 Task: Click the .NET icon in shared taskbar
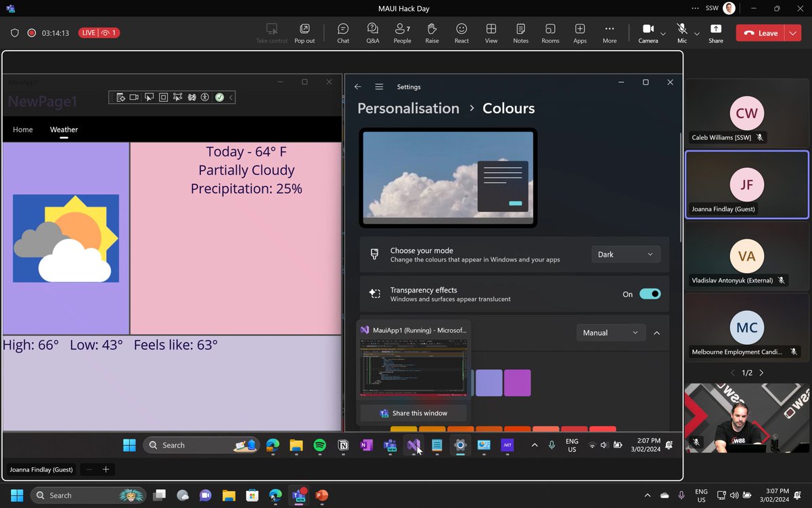[x=507, y=445]
